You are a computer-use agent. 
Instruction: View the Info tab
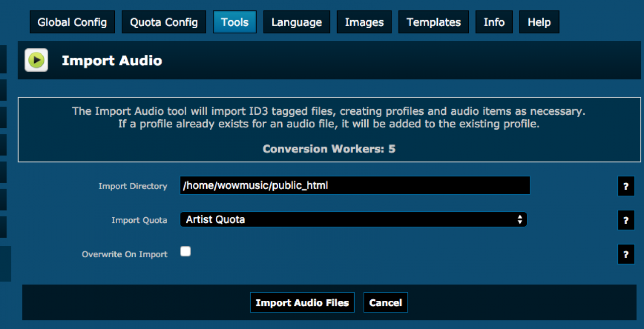point(494,22)
